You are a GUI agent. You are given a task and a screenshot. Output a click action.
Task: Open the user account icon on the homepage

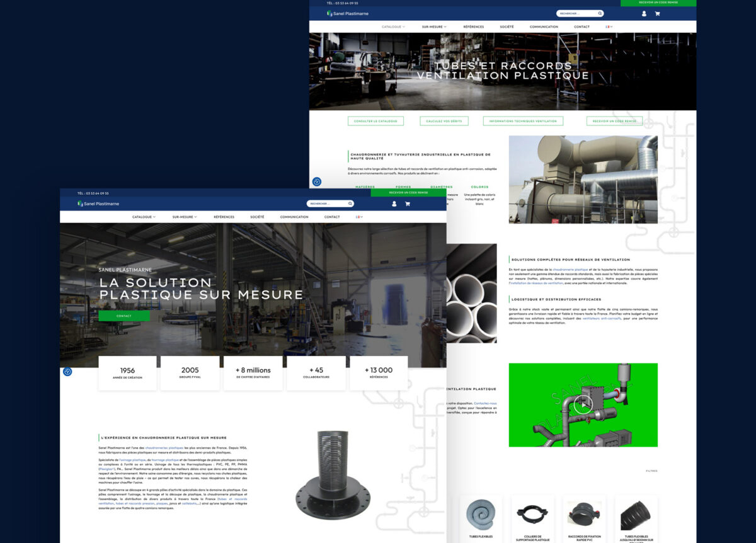tap(394, 203)
